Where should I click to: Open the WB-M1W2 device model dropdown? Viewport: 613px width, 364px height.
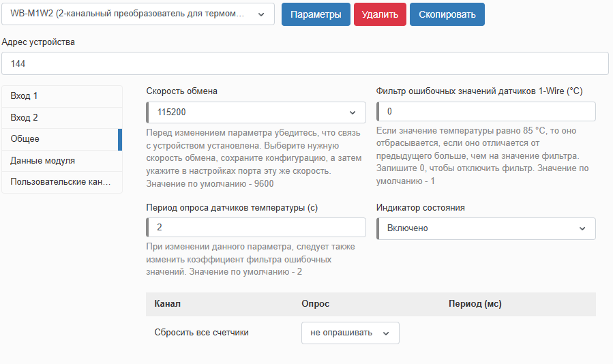[x=138, y=14]
